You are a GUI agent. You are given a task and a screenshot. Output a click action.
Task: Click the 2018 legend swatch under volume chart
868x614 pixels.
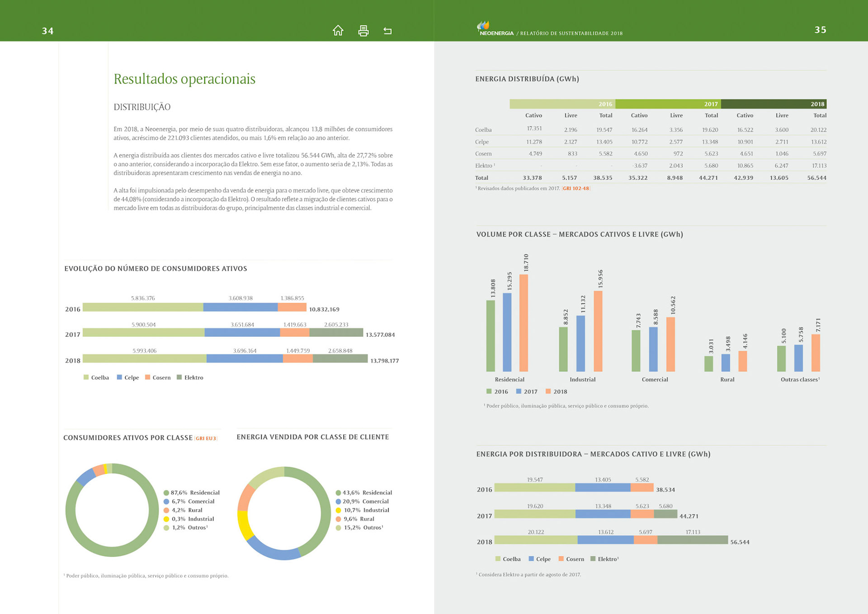click(548, 391)
